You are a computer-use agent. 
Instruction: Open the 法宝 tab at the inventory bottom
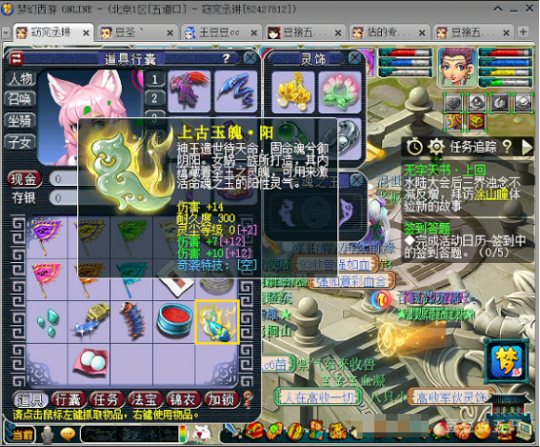145,400
